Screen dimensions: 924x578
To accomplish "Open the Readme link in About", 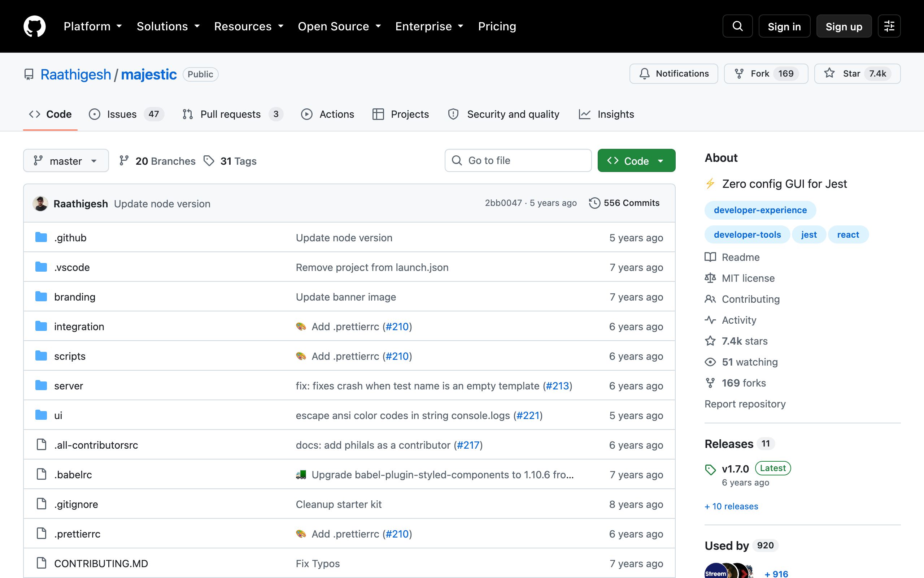I will pyautogui.click(x=732, y=257).
